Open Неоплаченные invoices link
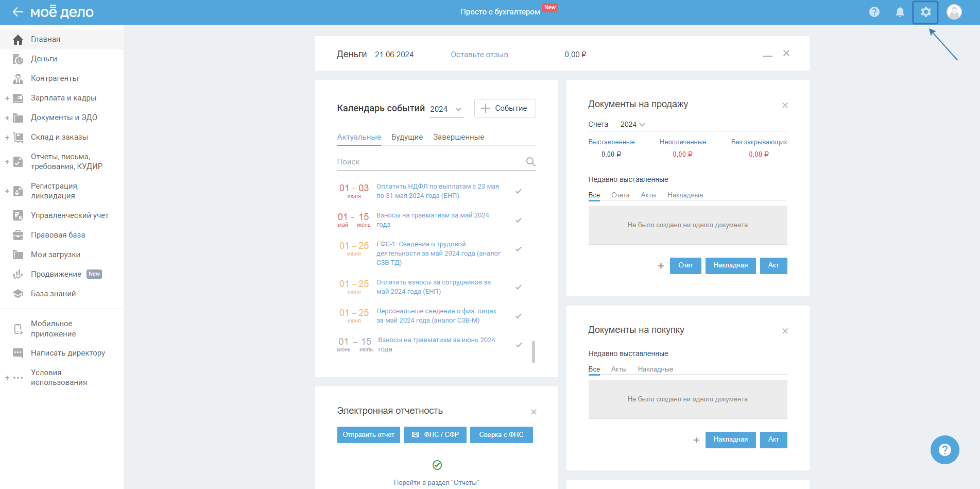The height and width of the screenshot is (489, 980). click(683, 142)
